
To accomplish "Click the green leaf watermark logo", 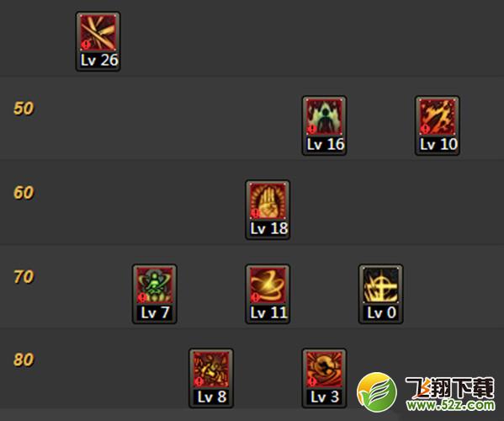I will [x=377, y=392].
